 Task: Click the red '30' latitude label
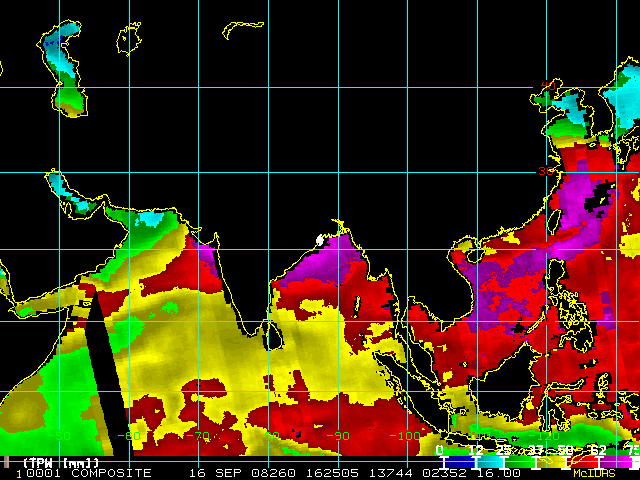(x=546, y=171)
